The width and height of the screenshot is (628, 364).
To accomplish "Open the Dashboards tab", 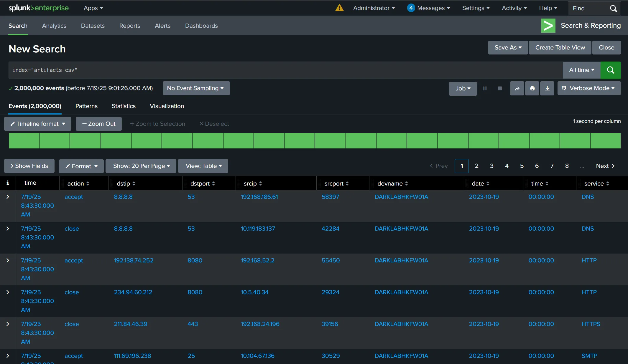I will tap(201, 26).
